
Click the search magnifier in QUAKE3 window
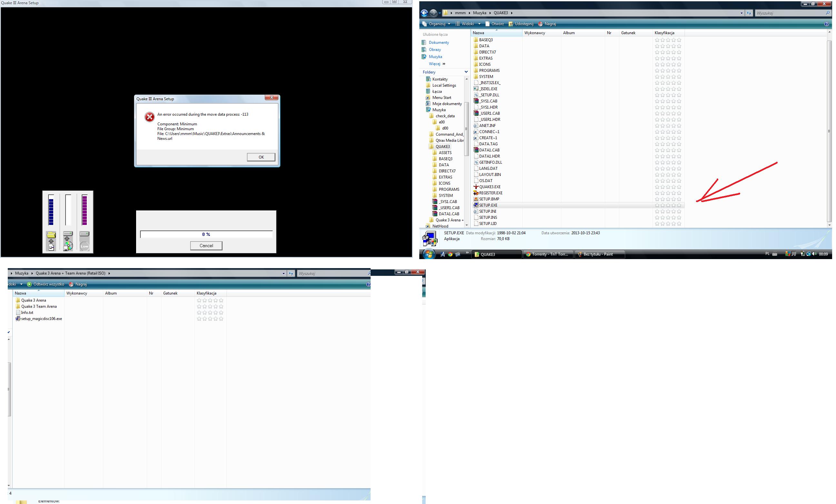[828, 13]
